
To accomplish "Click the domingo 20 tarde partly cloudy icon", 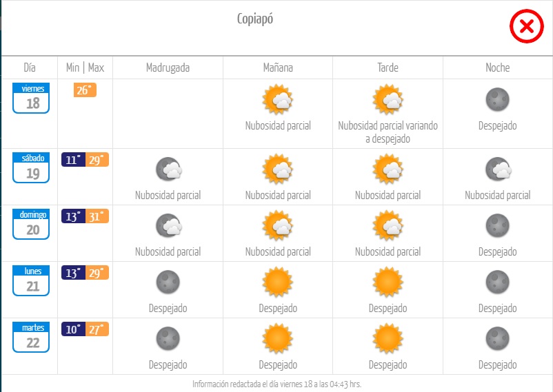I will (x=388, y=225).
